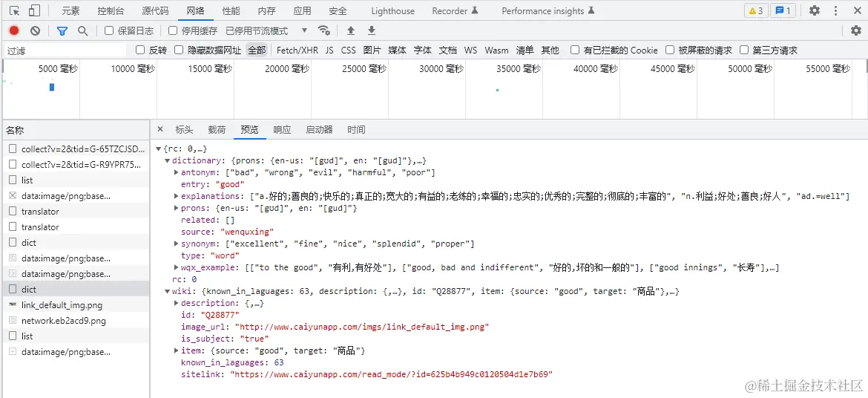Open the 启动器 details tab
This screenshot has width=868, height=398.
(x=320, y=130)
